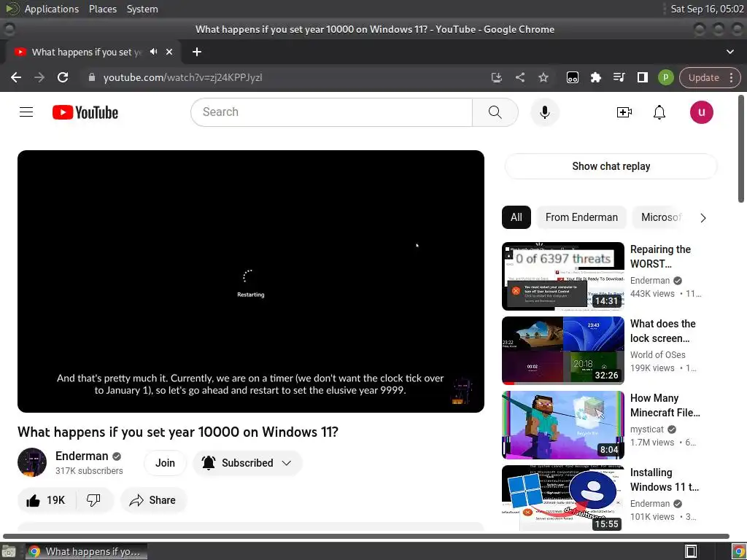Screen dimensions: 747x560
Task: Open How Many Minecraft File title
Action: coord(665,405)
